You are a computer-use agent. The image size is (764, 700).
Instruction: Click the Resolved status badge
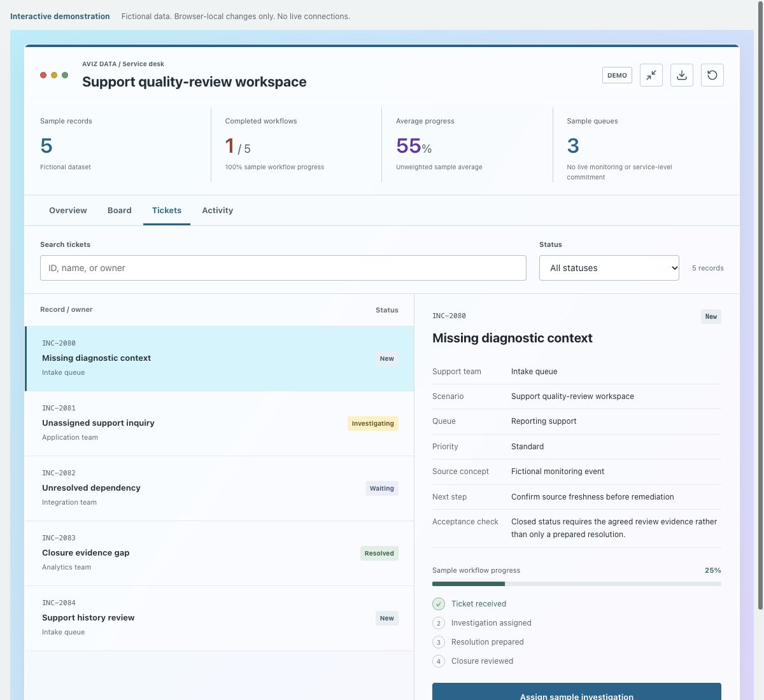[379, 553]
